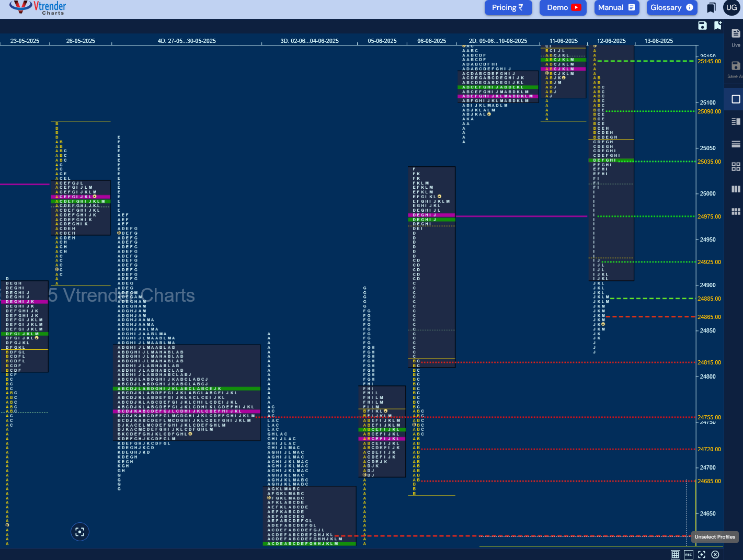
Task: Select the split list-column layout icon
Action: (x=736, y=121)
